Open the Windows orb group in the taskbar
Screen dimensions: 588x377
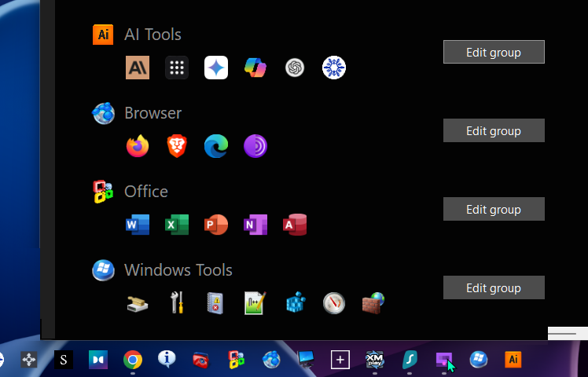(x=479, y=360)
